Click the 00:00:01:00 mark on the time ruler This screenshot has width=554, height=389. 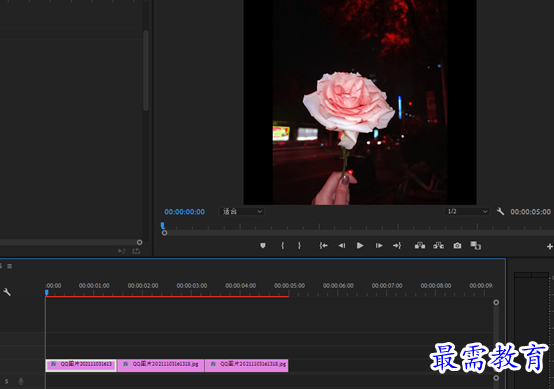coord(94,285)
